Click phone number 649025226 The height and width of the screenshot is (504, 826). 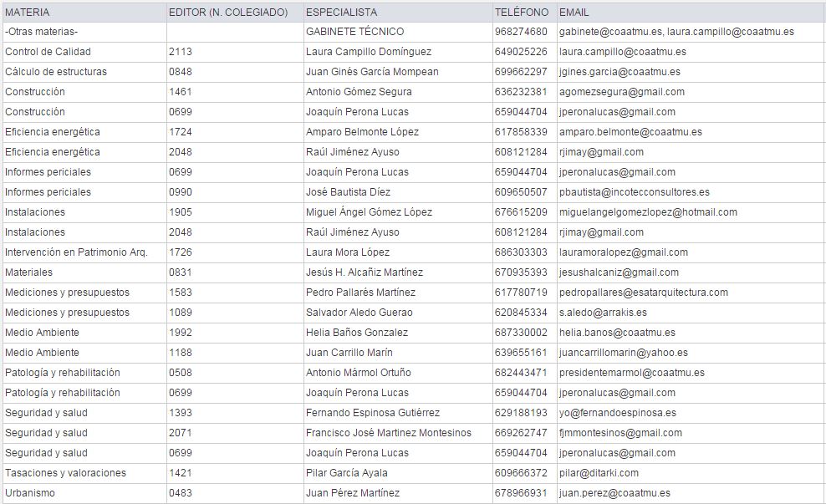pos(521,52)
